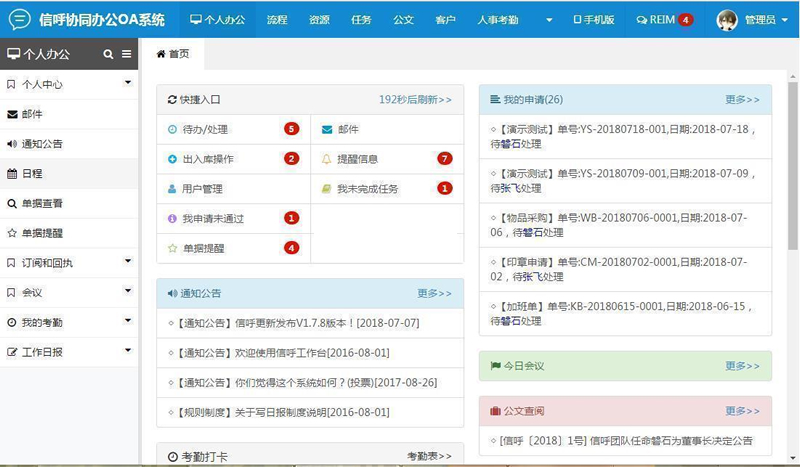The height and width of the screenshot is (467, 800).
Task: Open the 管理员 user dropdown
Action: tap(760, 20)
